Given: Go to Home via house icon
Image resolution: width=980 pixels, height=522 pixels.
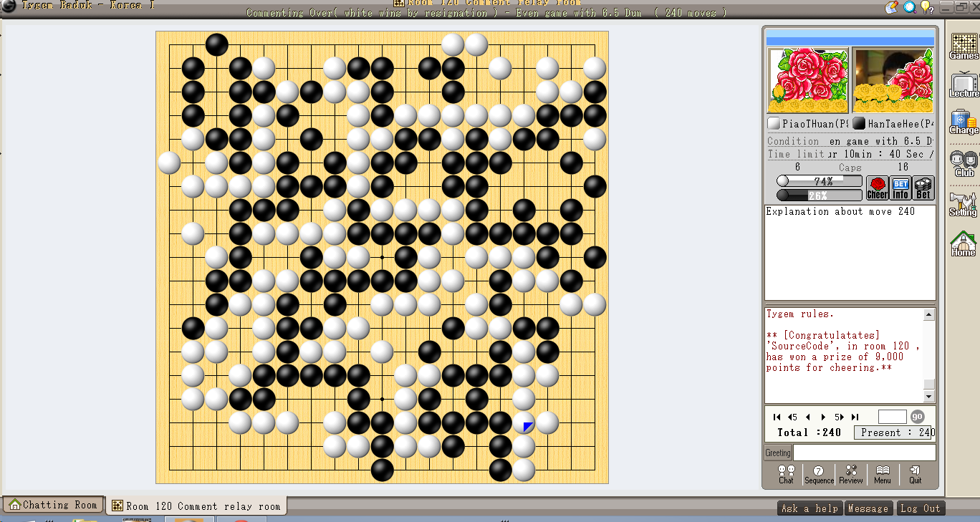Looking at the screenshot, I should point(964,243).
